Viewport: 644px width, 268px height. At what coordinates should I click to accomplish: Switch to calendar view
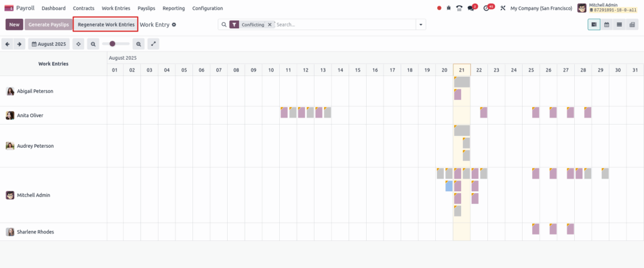(x=607, y=25)
